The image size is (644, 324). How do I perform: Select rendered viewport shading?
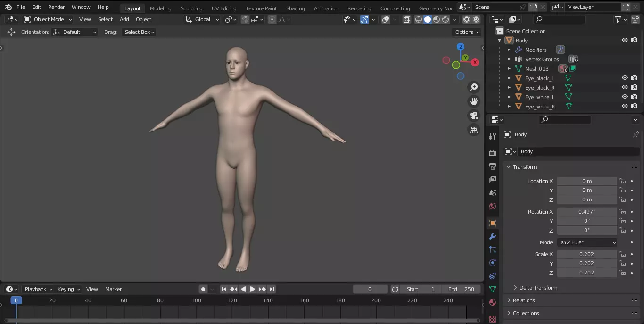[446, 19]
